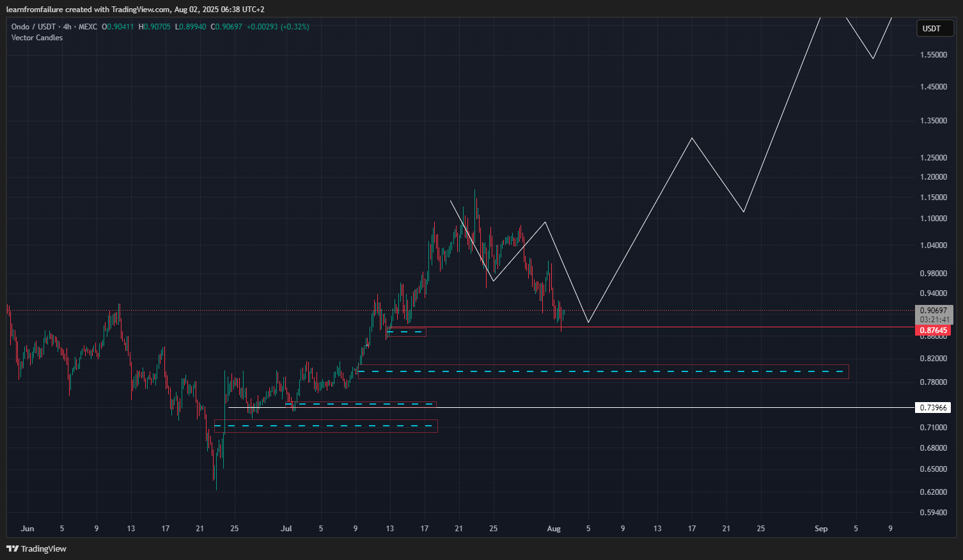Click the learnfromfailure attribution header text
Viewport: 963px width, 560px height.
135,10
